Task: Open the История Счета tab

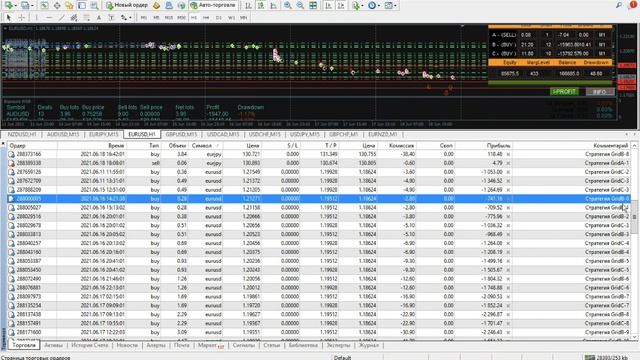Action: (x=90, y=345)
